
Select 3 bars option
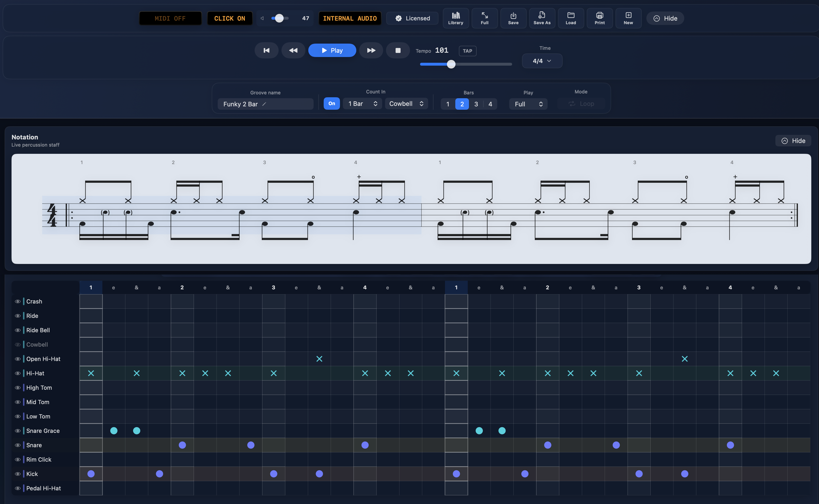476,104
